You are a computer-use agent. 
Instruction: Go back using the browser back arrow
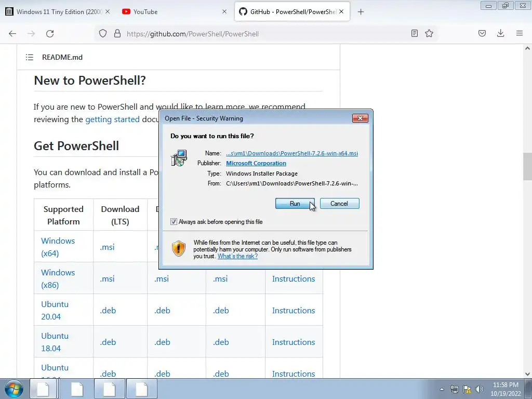pos(12,34)
